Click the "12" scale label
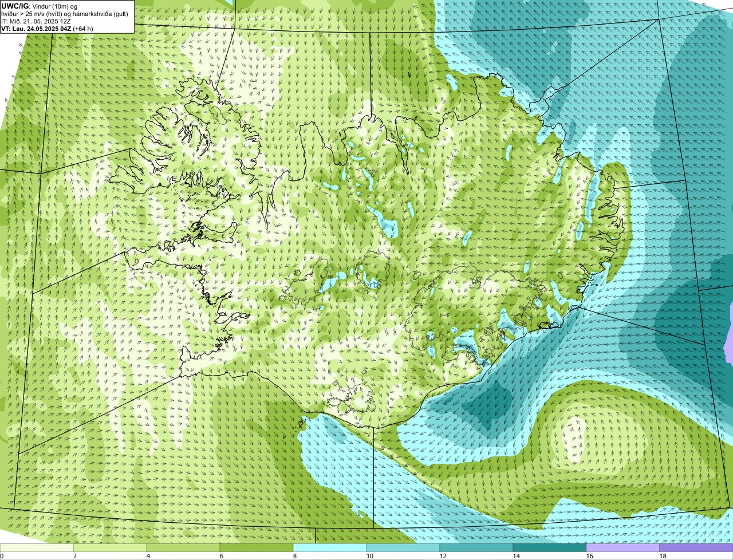 click(x=443, y=556)
